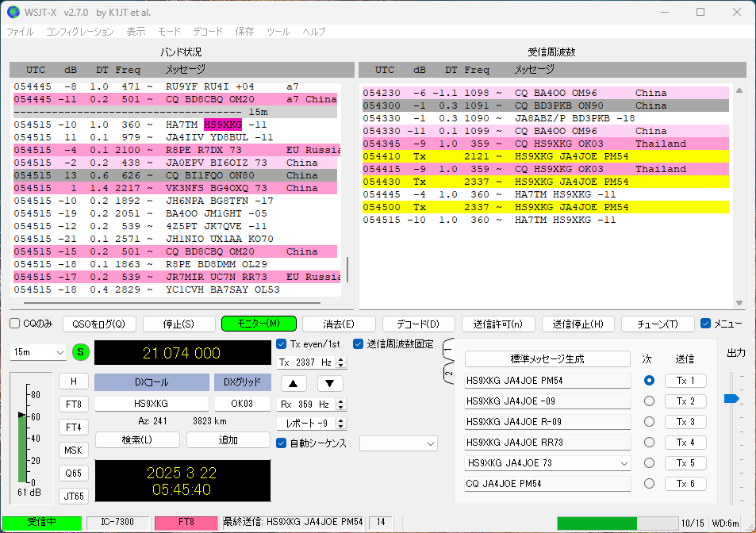The image size is (756, 533).
Task: Switch to FT4 mode button
Action: pyautogui.click(x=74, y=427)
